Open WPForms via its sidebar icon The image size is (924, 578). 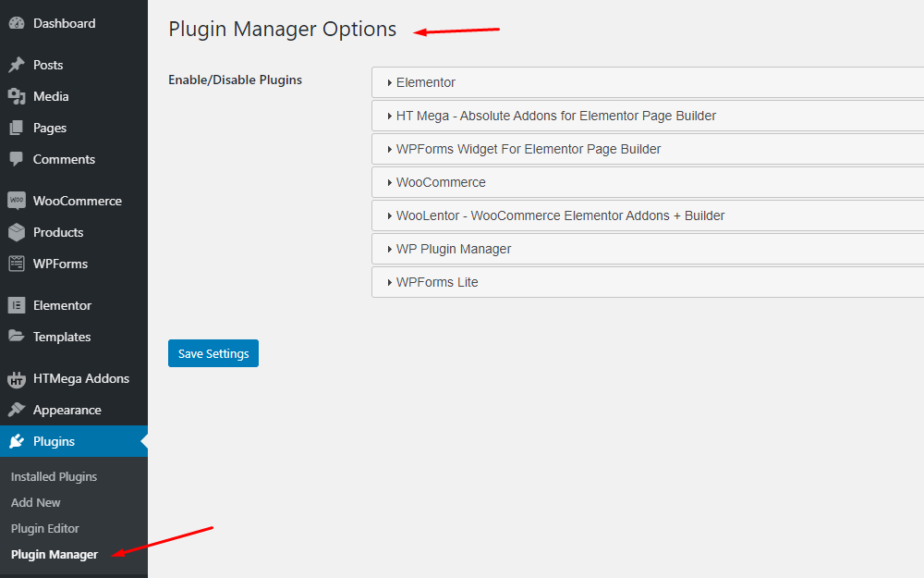[x=18, y=264]
